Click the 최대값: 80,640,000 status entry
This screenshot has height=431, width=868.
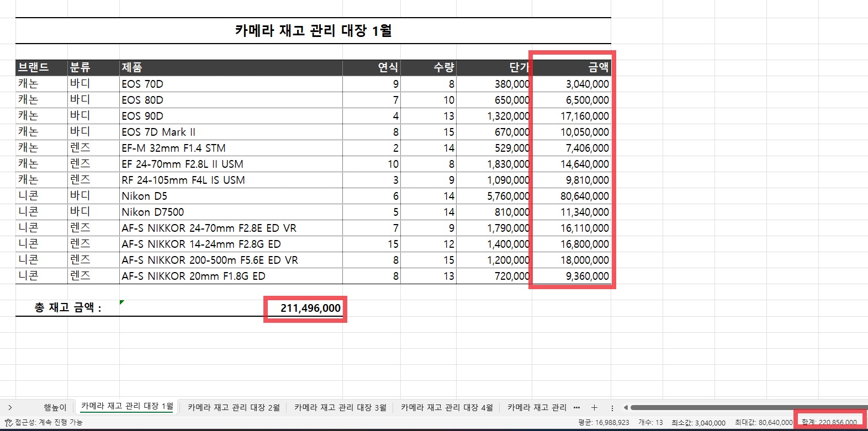pos(764,422)
